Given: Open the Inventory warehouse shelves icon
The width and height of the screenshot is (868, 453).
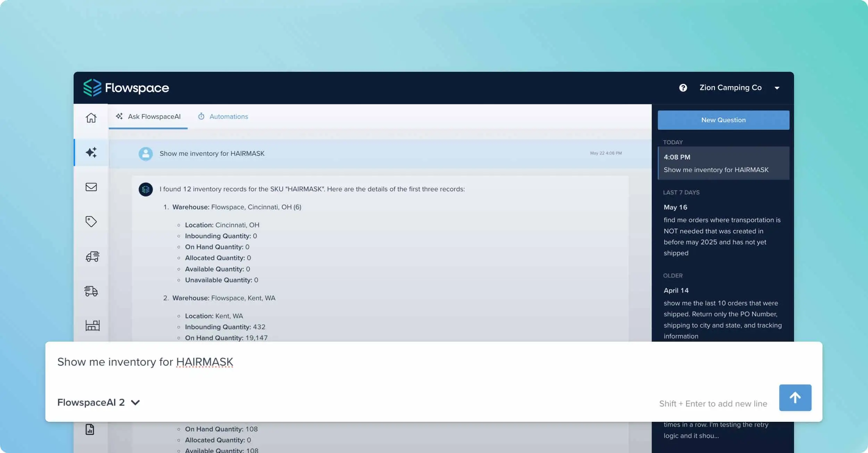Looking at the screenshot, I should (92, 325).
